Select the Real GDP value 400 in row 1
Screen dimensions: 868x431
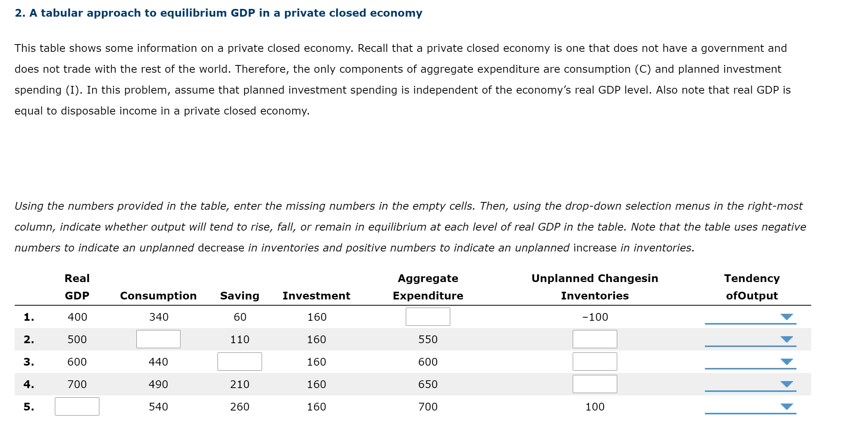[77, 316]
